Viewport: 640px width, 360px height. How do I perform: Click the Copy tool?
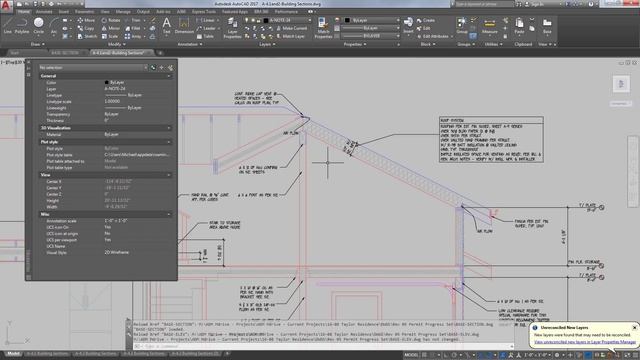(x=86, y=28)
